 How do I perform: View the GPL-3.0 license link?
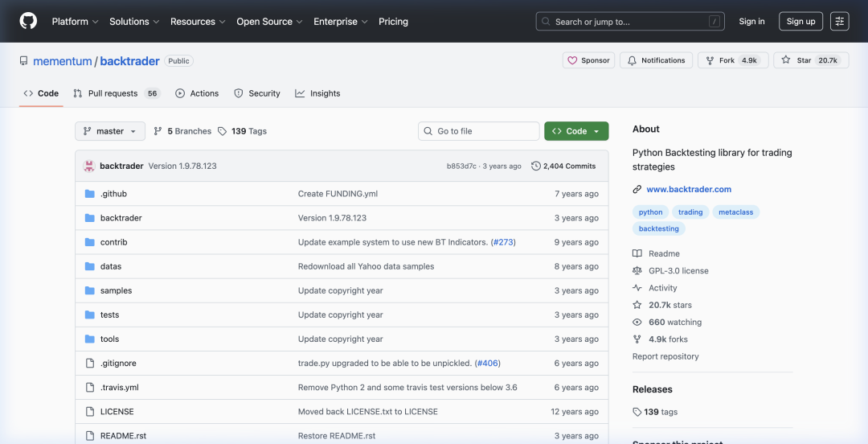[671, 270]
